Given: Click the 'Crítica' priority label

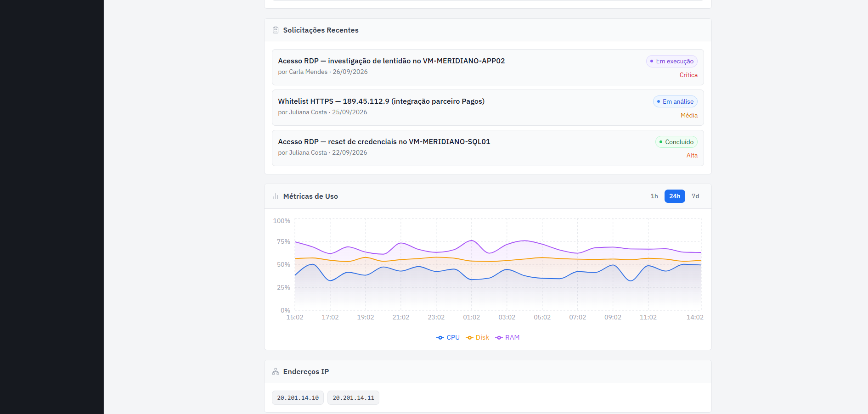Looking at the screenshot, I should pos(688,75).
